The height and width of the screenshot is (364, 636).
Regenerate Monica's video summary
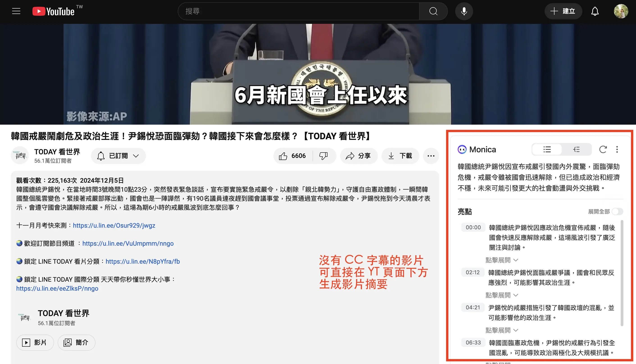(603, 149)
